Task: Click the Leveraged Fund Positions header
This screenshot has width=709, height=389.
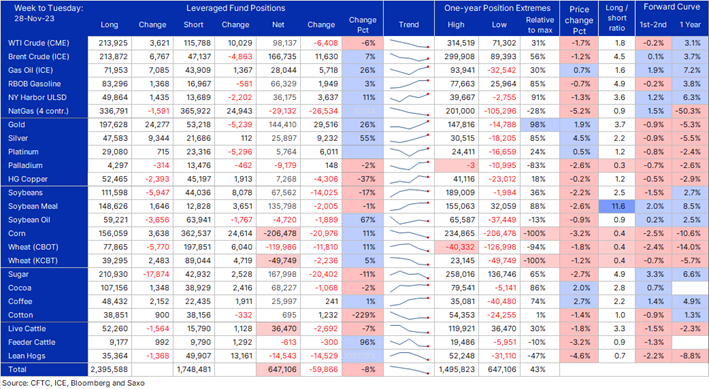Action: point(236,8)
